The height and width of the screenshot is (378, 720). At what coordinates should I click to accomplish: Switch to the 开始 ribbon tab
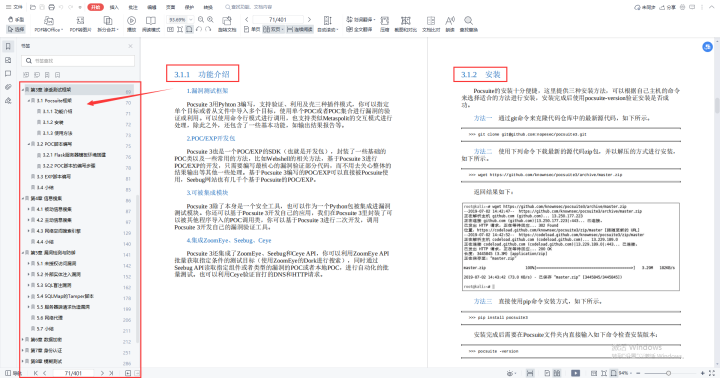(95, 7)
